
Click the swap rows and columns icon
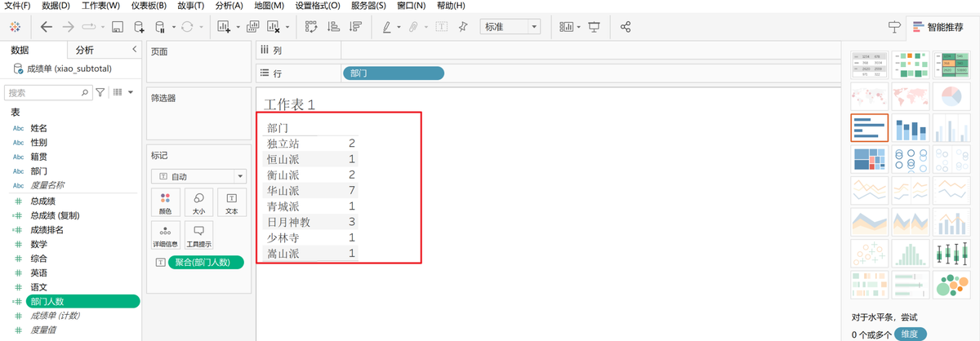coord(311,27)
